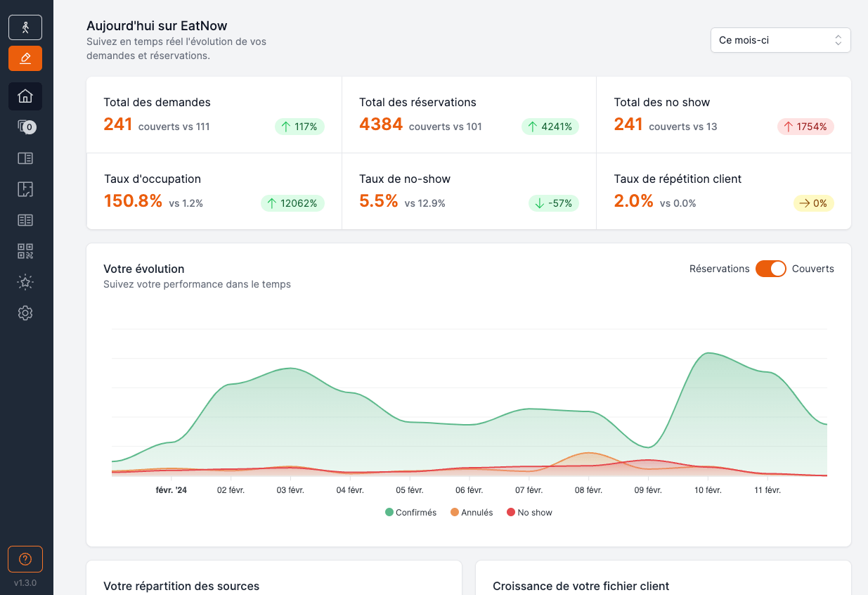Select the Taux d'occupation stat card

214,191
